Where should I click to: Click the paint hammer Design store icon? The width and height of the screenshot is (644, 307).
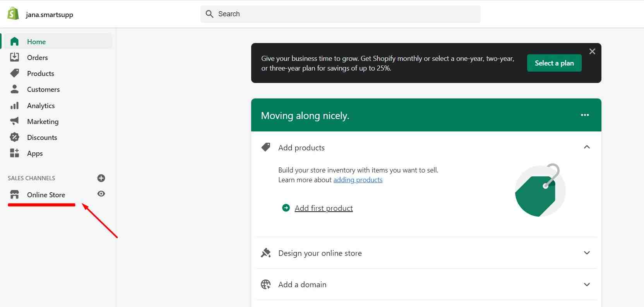tap(266, 253)
